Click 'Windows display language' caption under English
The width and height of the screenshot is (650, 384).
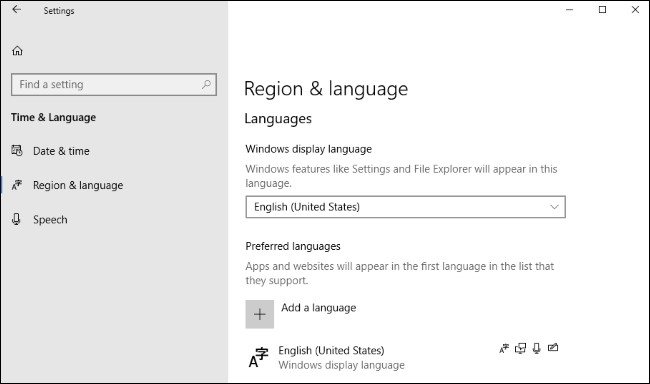point(341,365)
